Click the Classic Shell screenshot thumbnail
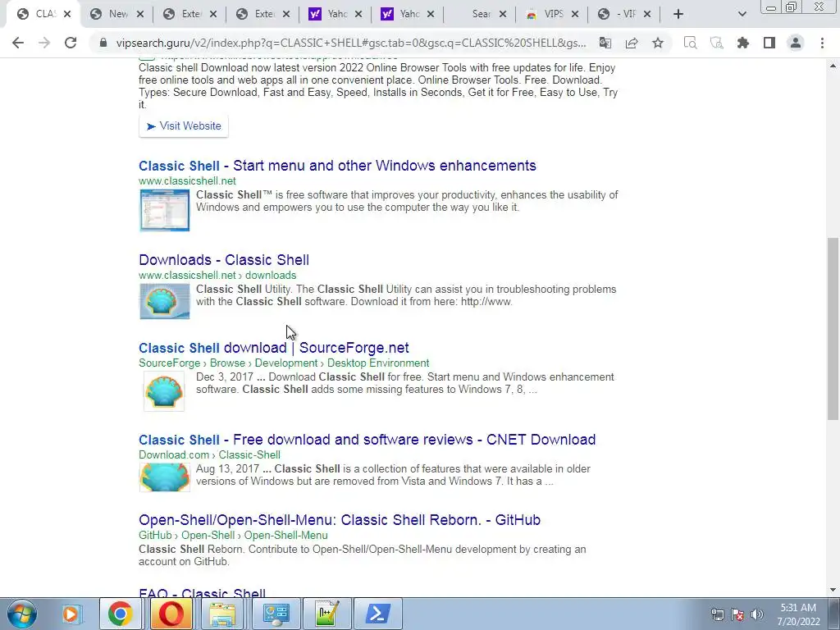Viewport: 840px width, 630px height. 164,210
